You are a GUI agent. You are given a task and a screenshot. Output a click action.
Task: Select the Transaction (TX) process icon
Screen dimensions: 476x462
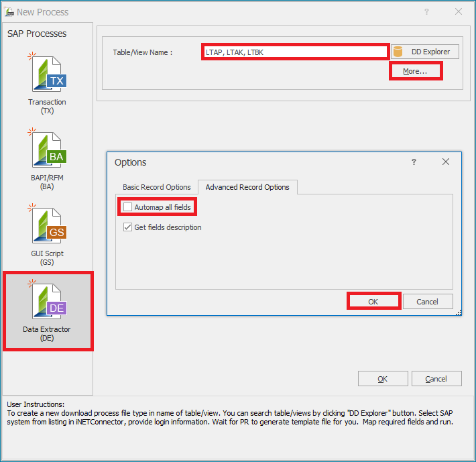tap(48, 75)
